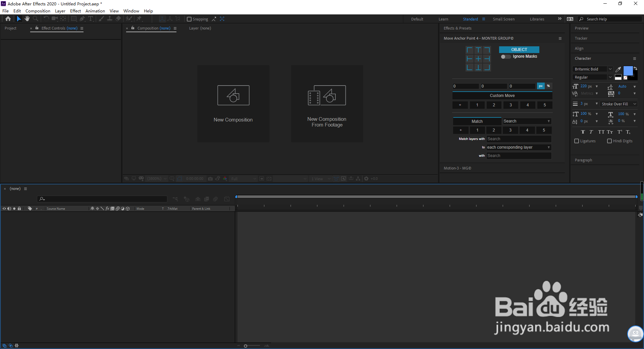Select the Selection arrow tool

click(19, 19)
